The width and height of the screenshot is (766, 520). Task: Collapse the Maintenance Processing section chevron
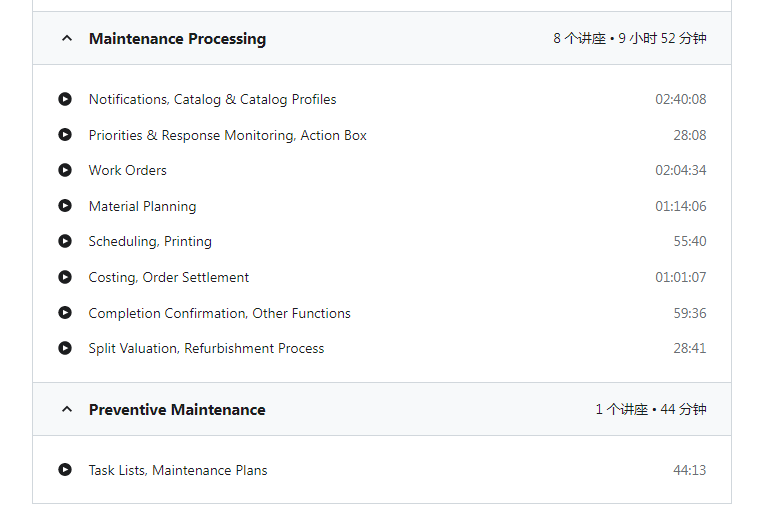click(67, 38)
